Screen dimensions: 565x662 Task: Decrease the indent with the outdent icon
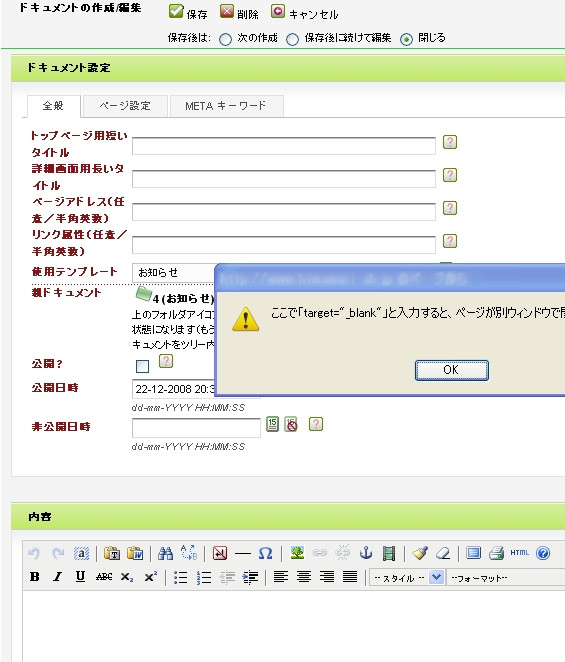[227, 577]
